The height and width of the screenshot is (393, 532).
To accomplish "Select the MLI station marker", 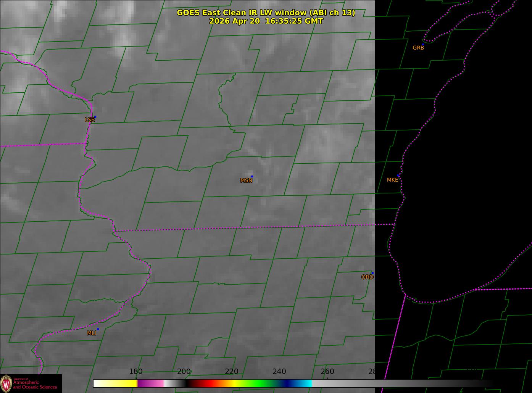I will click(x=98, y=329).
